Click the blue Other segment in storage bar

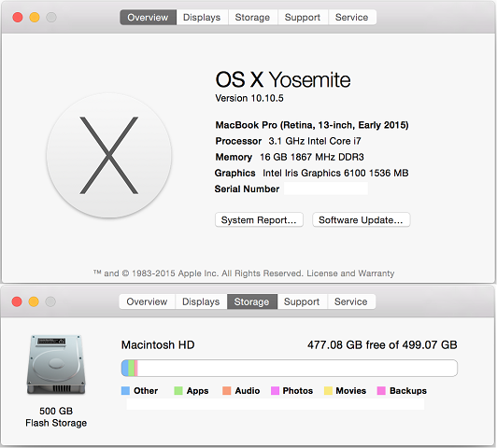[125, 368]
